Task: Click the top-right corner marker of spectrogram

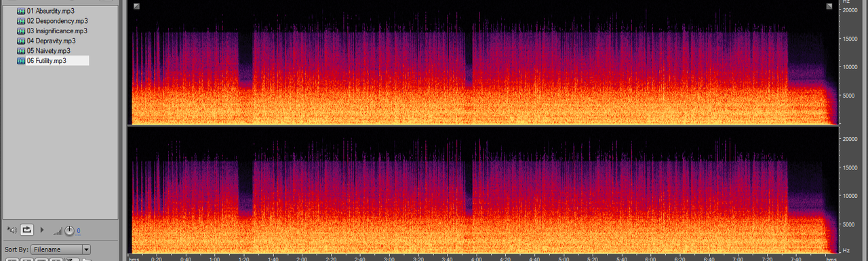Action: tap(829, 6)
